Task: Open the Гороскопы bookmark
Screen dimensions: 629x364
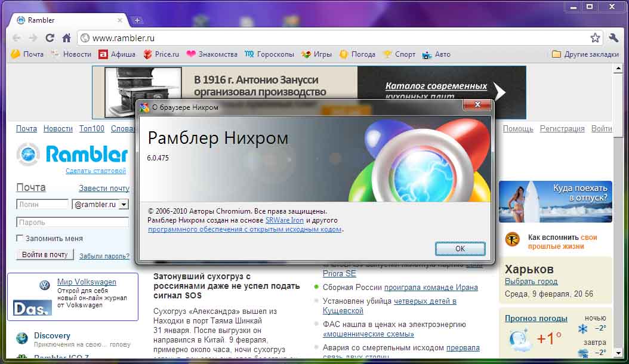Action: coord(270,54)
